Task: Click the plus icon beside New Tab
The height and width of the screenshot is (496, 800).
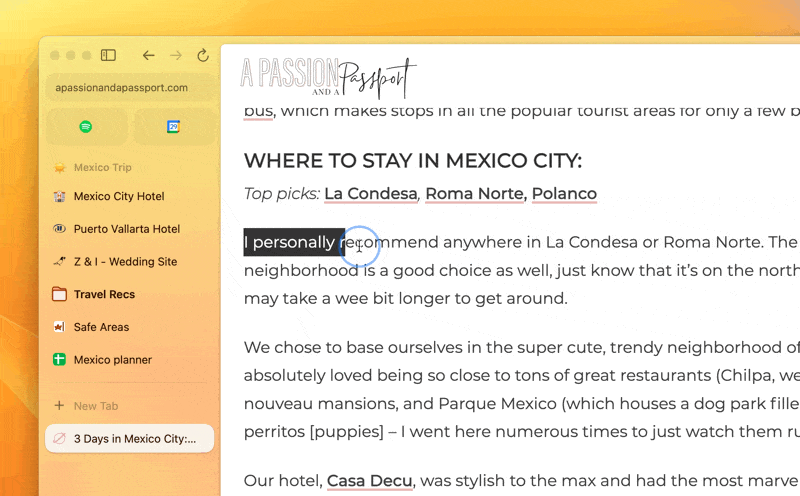Action: coord(59,405)
